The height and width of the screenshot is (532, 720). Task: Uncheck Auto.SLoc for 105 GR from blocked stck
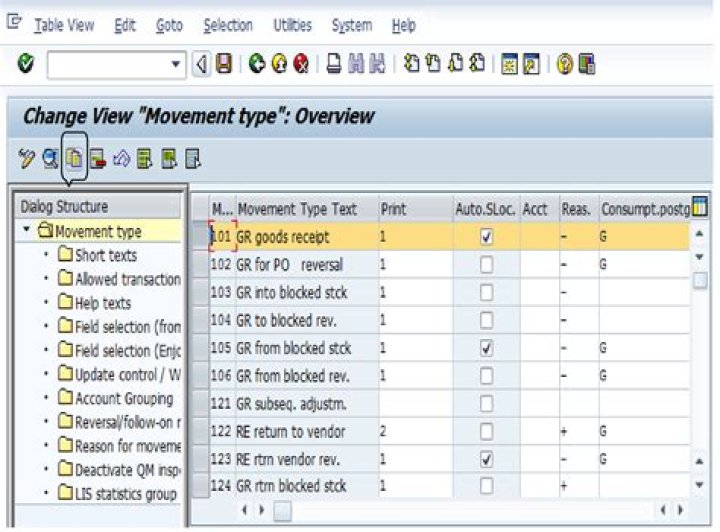point(486,348)
